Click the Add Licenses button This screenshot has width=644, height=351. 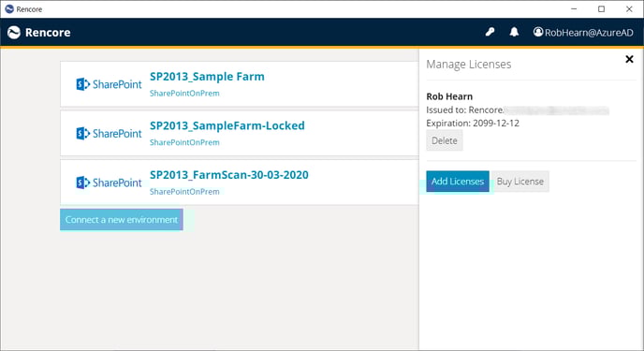(458, 182)
